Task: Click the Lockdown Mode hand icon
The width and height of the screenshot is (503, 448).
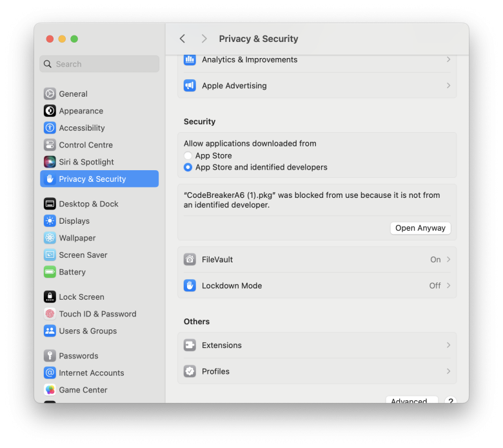Action: point(190,286)
